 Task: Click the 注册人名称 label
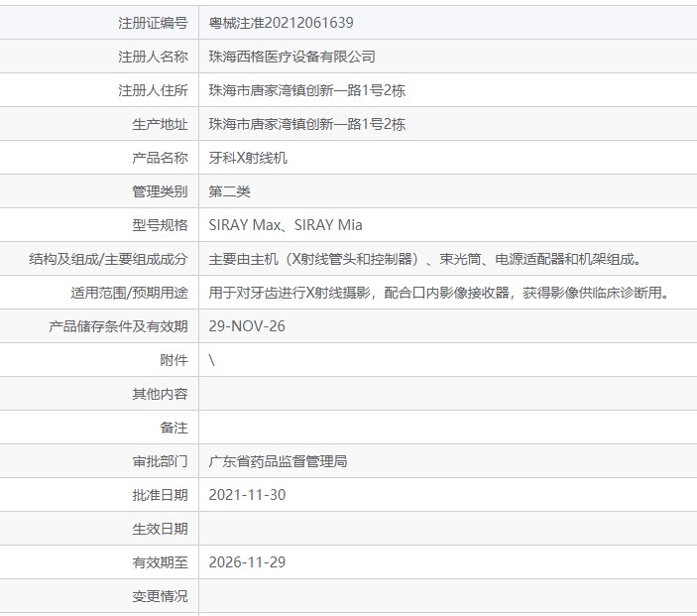point(153,57)
